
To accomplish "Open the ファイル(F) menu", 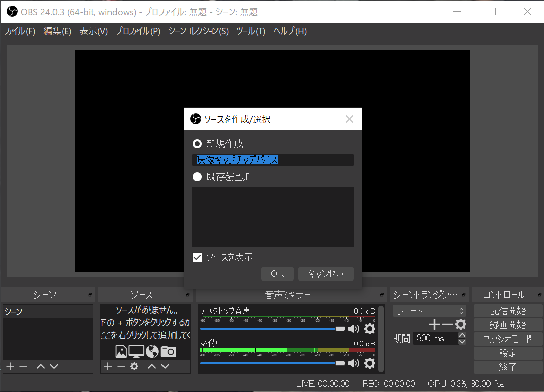I will click(x=20, y=31).
